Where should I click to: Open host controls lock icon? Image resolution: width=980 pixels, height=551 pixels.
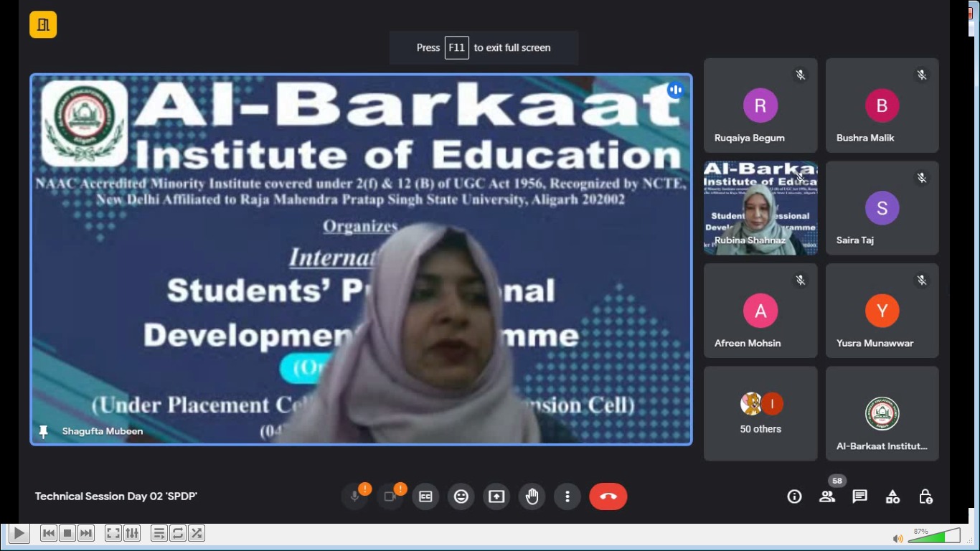[925, 496]
